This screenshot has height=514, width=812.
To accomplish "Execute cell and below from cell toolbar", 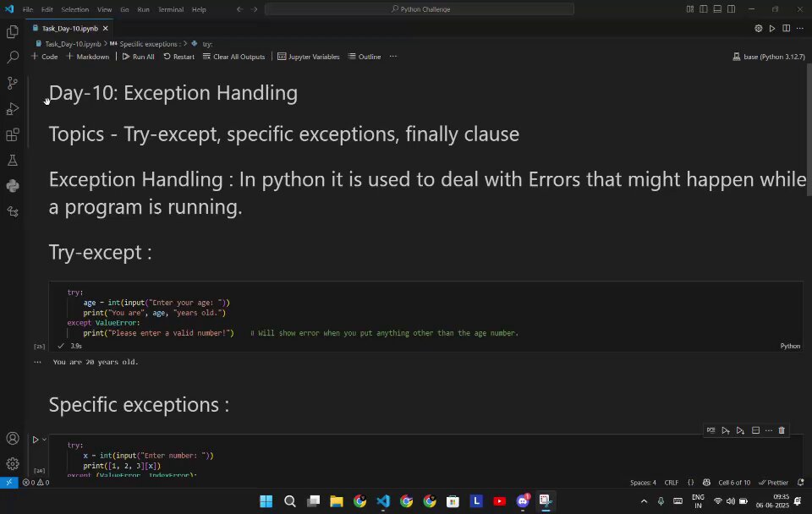I will [741, 430].
